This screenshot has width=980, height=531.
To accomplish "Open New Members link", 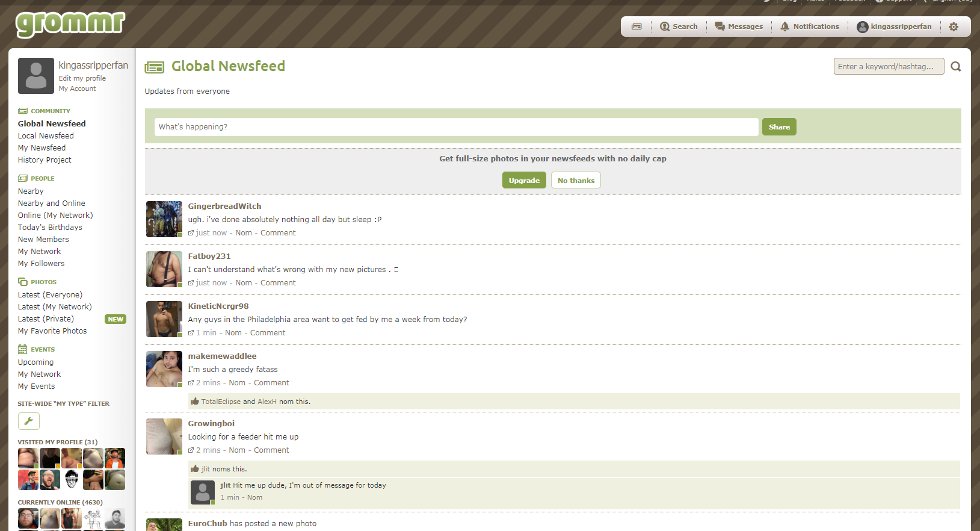I will 43,240.
